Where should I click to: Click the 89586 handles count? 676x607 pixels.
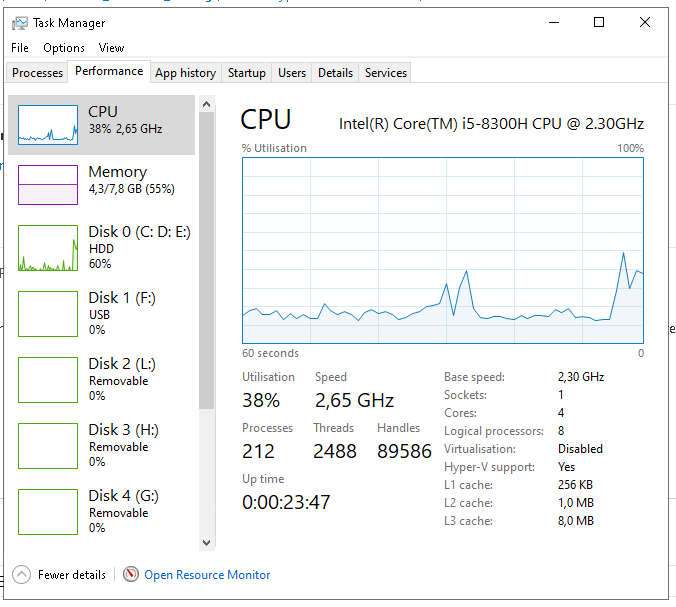click(404, 451)
